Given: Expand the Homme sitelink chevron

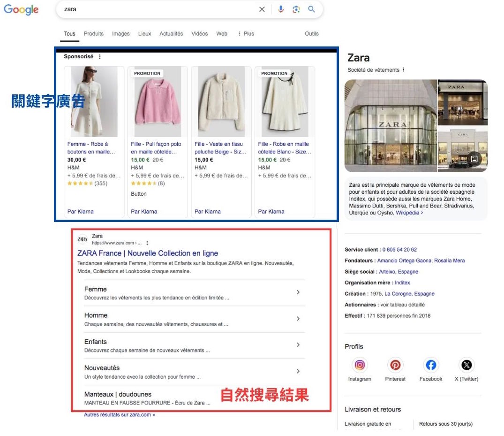Looking at the screenshot, I should pos(298,319).
